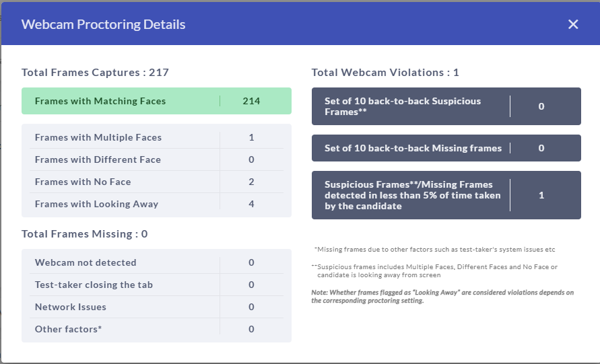Image resolution: width=600 pixels, height=364 pixels.
Task: Click the 214 matching faces count
Action: (251, 101)
